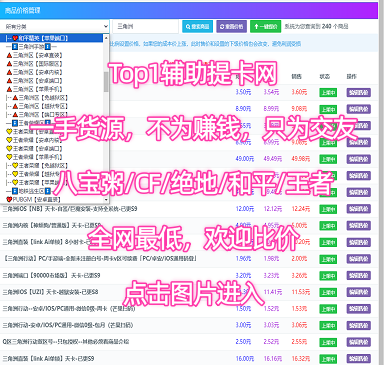Choose 三角洲区【安卓端口】 in the list
Viewport: 384px width, 365px height.
(52, 81)
